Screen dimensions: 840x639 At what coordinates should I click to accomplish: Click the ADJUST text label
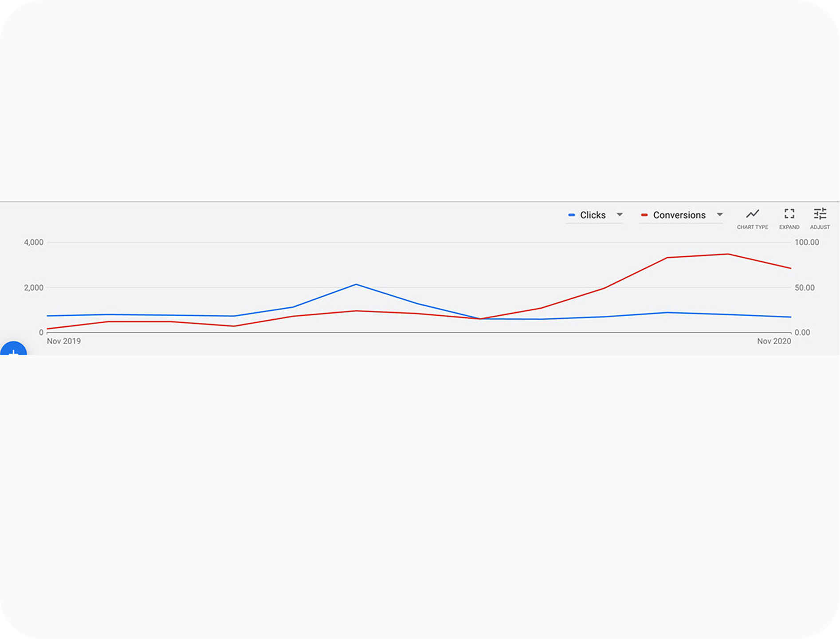[820, 227]
